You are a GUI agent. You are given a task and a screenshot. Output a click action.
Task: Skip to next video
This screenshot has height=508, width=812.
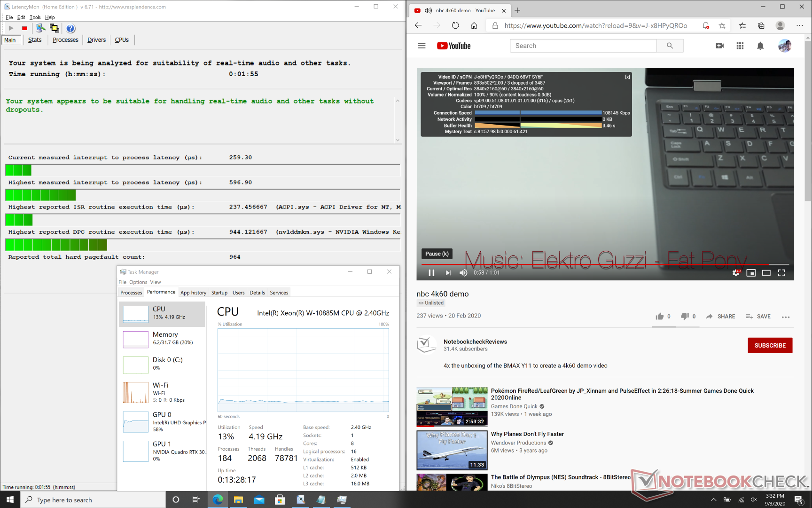(448, 273)
